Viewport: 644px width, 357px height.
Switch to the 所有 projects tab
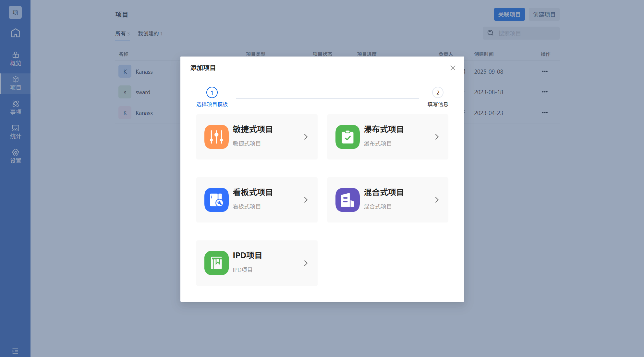(x=122, y=33)
